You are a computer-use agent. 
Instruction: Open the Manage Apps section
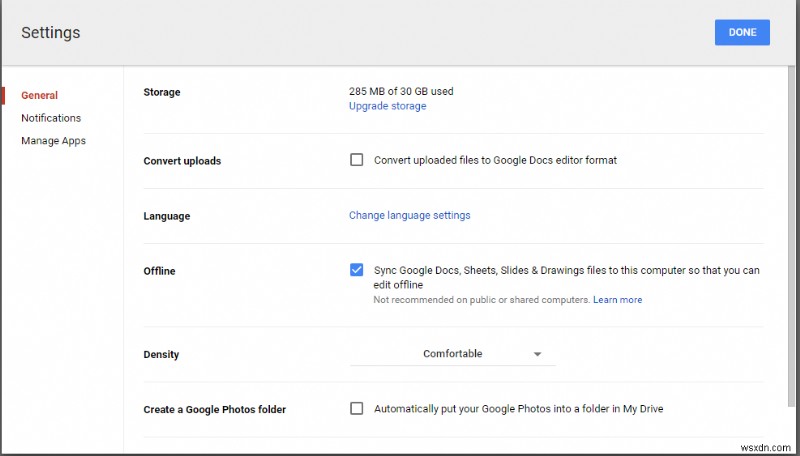coord(53,141)
